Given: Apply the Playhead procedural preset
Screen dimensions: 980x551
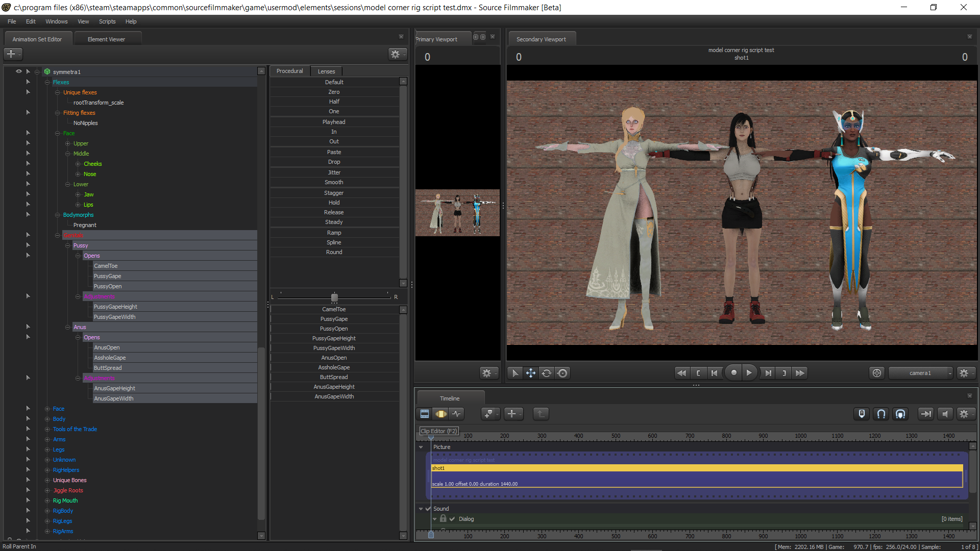Looking at the screenshot, I should click(334, 122).
